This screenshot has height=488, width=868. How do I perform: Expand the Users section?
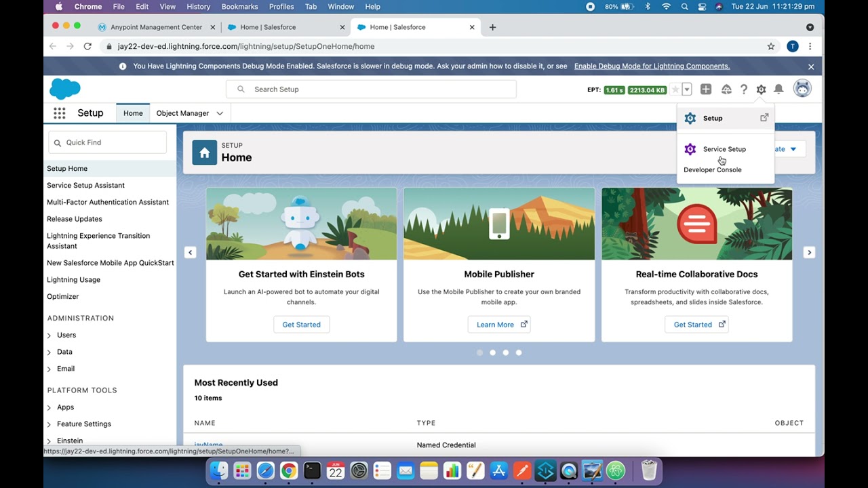[x=49, y=335]
